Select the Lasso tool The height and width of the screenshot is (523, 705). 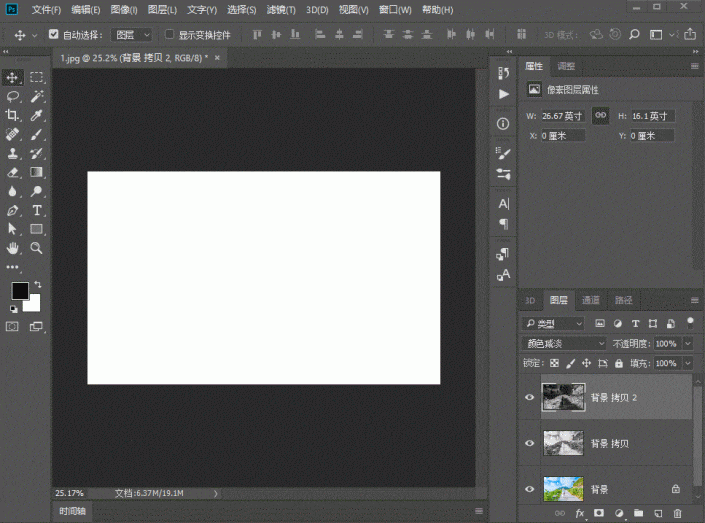point(13,96)
